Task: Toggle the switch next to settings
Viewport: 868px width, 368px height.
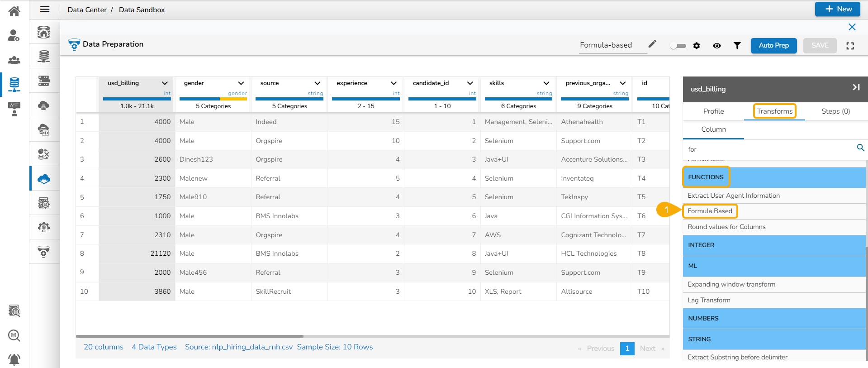Action: point(678,46)
